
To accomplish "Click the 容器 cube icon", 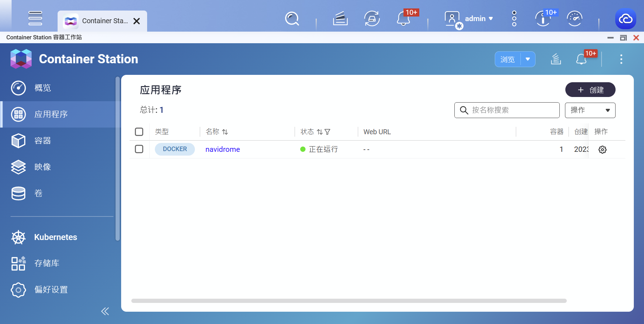I will tap(18, 141).
